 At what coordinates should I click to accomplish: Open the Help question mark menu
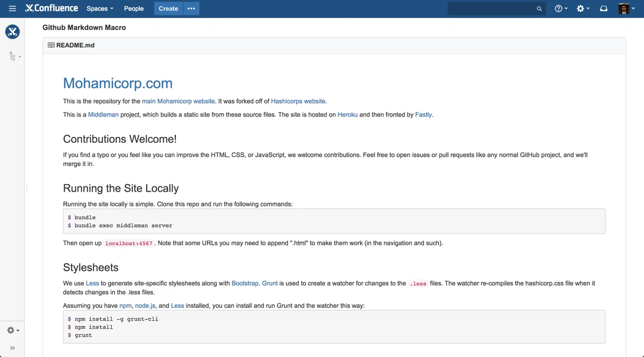coord(561,9)
